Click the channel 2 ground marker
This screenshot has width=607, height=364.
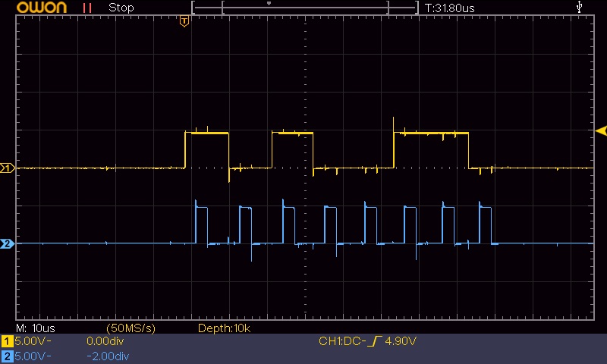click(8, 243)
